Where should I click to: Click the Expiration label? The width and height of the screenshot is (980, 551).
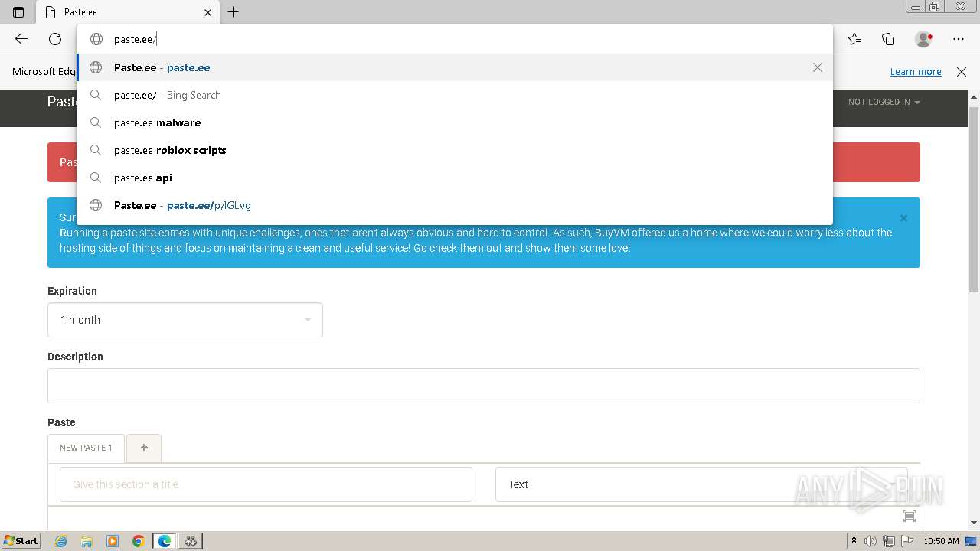click(x=72, y=291)
